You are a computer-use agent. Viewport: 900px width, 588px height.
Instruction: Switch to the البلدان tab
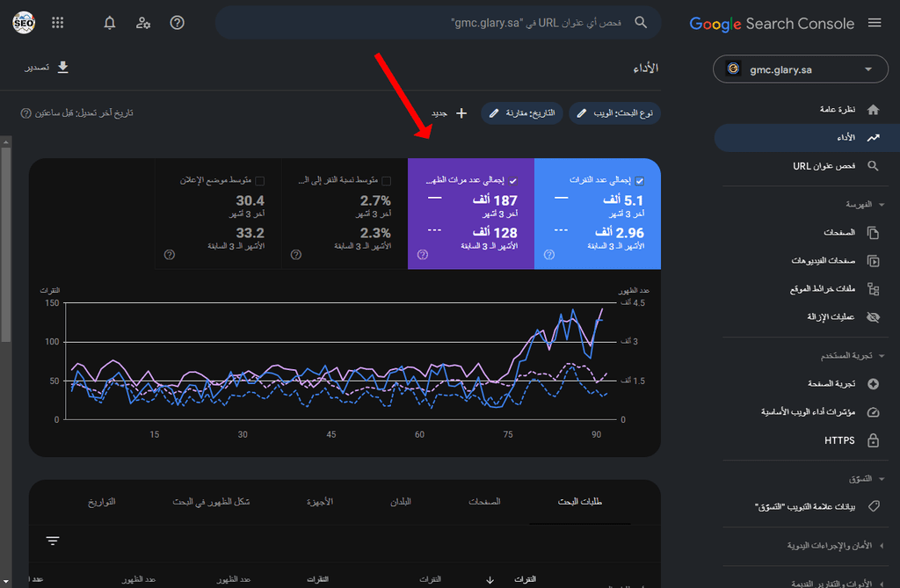401,502
